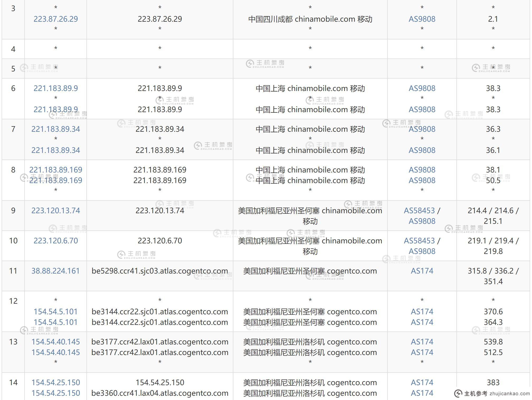Screen dimensions: 532x400
Task: Click the 383 latency value in hop 14
Action: (493, 383)
